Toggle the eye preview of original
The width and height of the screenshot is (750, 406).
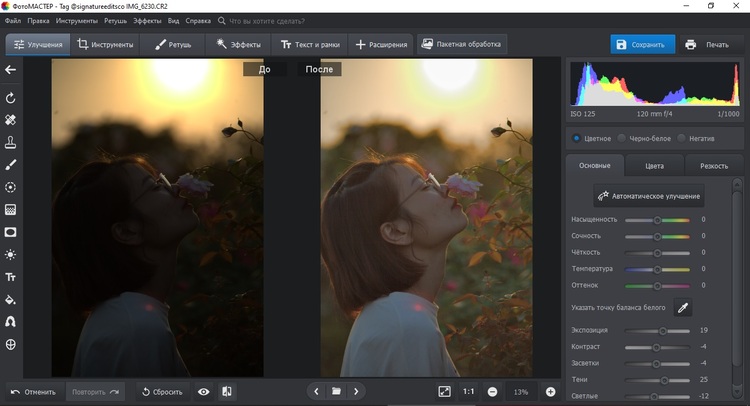(204, 391)
